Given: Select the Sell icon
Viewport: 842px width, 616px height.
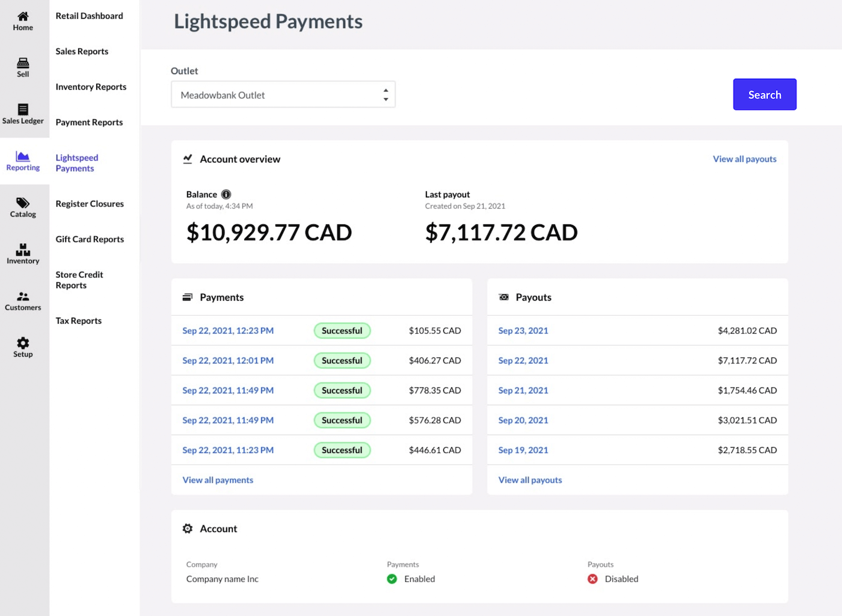Looking at the screenshot, I should click(x=23, y=63).
